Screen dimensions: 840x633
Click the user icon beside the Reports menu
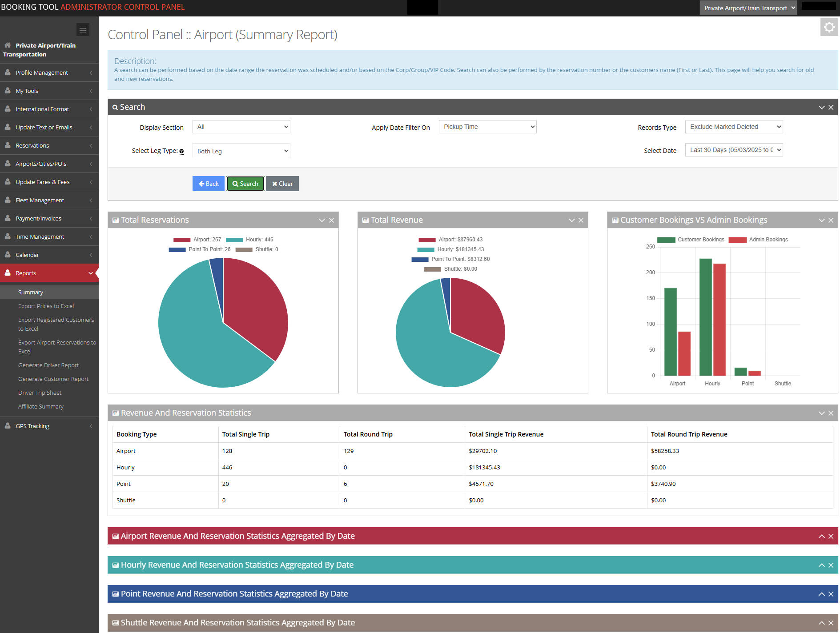[8, 273]
